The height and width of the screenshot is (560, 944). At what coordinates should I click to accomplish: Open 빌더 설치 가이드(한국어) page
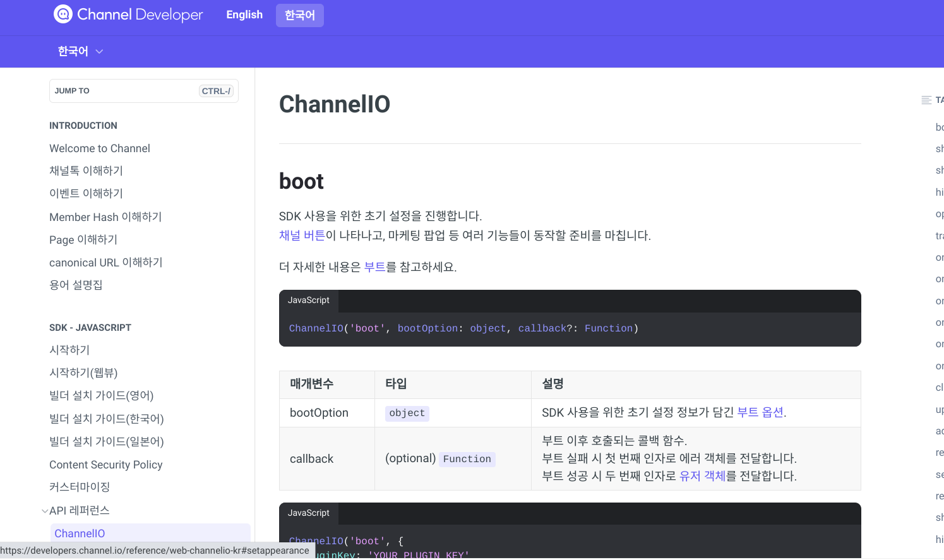pyautogui.click(x=107, y=419)
